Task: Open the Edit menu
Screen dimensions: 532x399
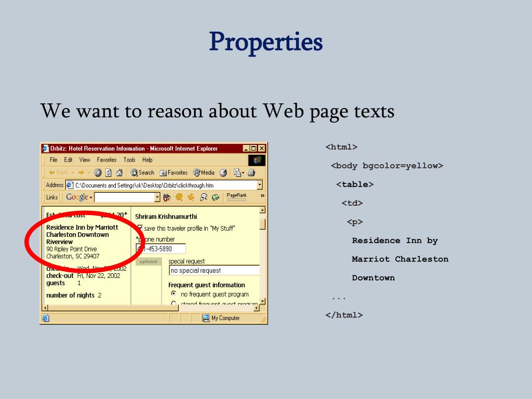Action: point(68,160)
